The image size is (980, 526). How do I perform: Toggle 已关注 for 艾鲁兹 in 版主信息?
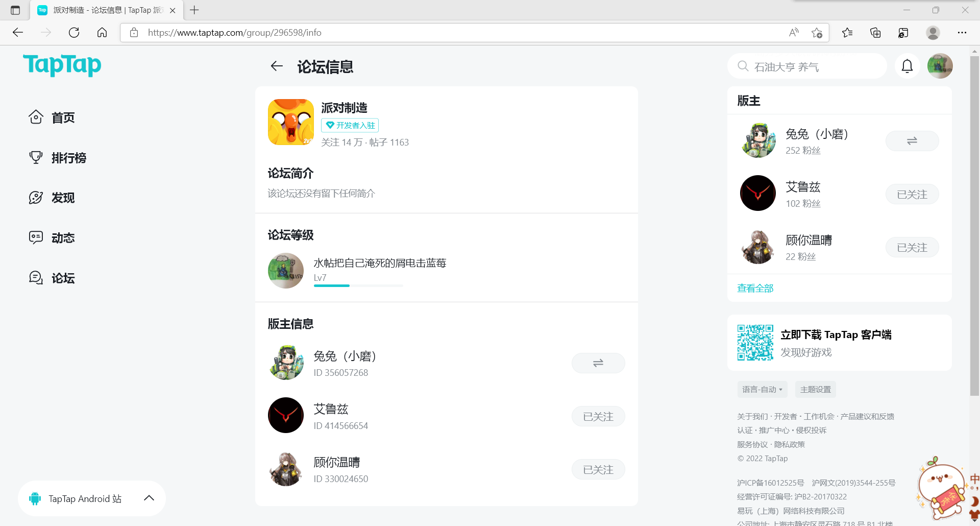pyautogui.click(x=598, y=416)
